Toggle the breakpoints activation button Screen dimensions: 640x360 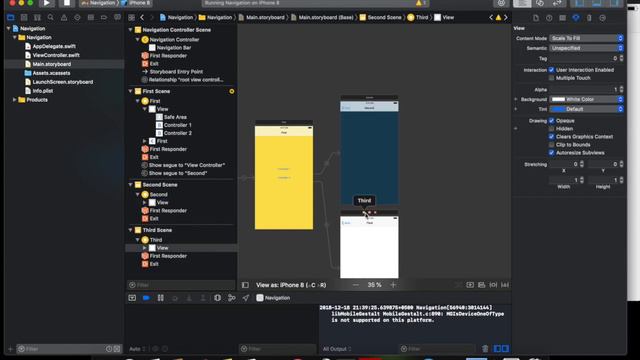(146, 298)
